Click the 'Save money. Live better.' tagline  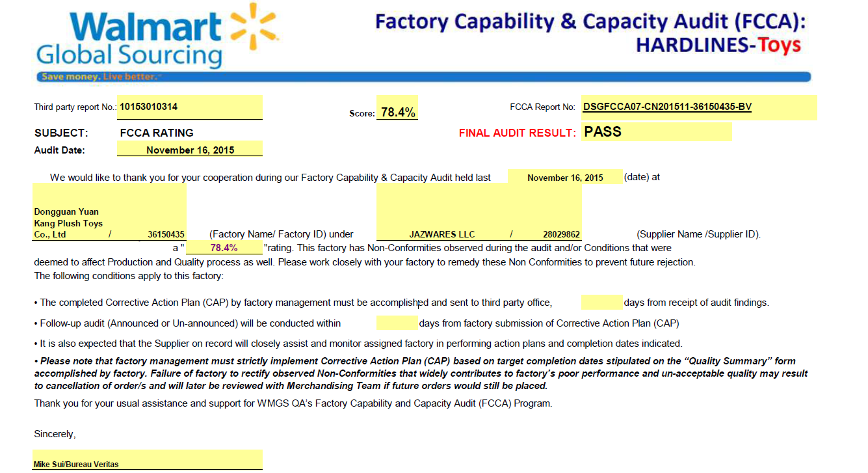click(100, 77)
